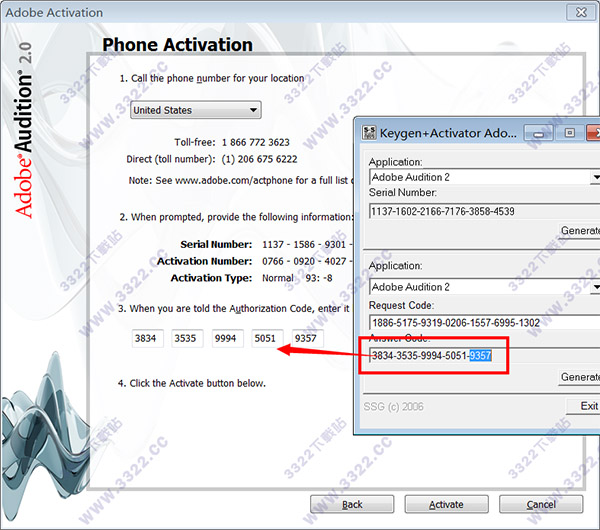Click the Keygen window title icon

(369, 133)
